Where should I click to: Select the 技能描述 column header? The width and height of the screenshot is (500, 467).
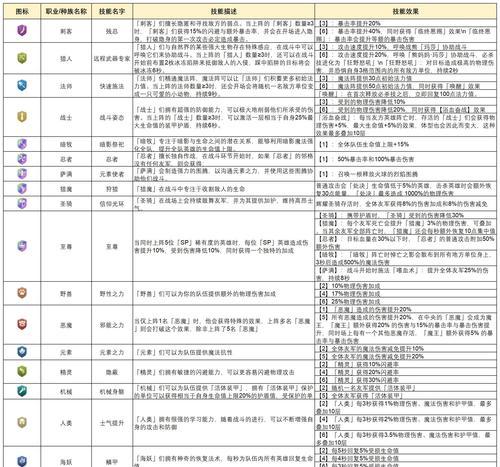223,12
